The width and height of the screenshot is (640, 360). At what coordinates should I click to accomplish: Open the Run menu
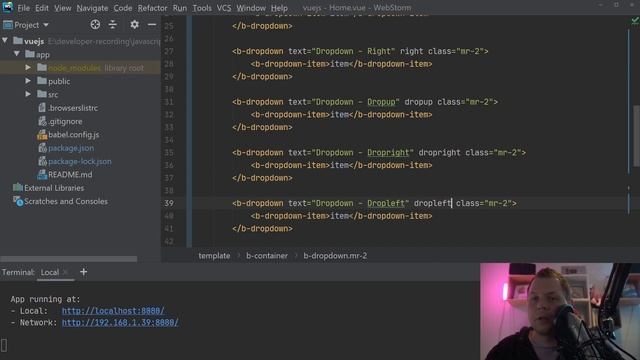pyautogui.click(x=180, y=8)
